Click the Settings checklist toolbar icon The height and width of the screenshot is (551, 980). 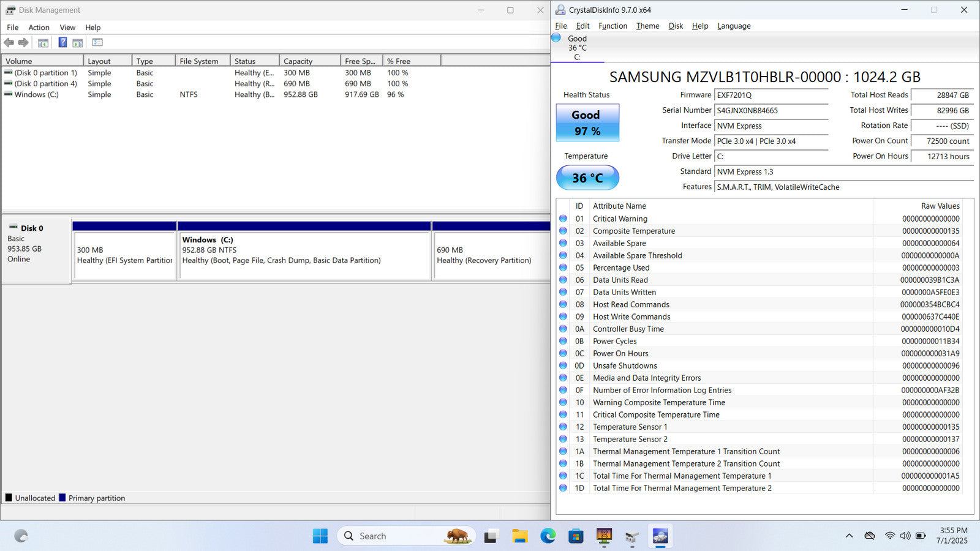pos(97,43)
